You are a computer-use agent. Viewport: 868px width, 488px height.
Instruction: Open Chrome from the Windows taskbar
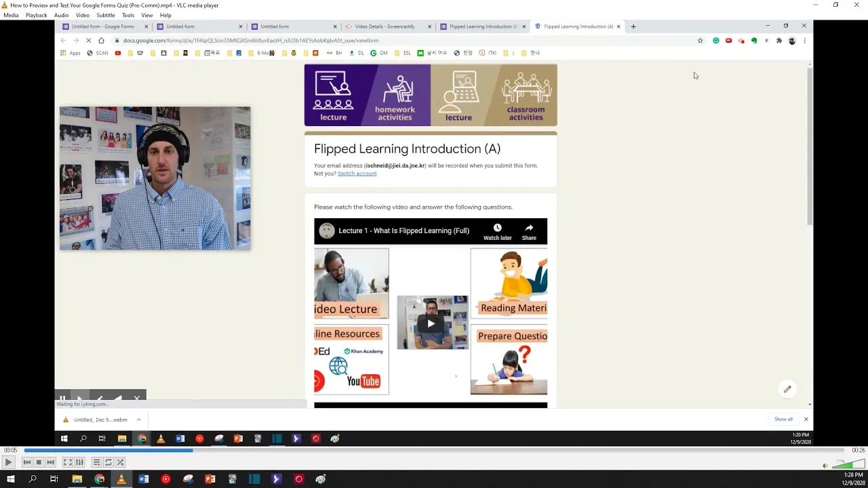[x=100, y=479]
